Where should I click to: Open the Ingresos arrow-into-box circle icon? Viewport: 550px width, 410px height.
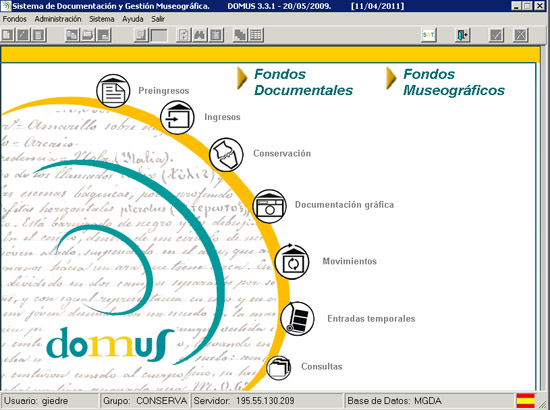click(177, 117)
